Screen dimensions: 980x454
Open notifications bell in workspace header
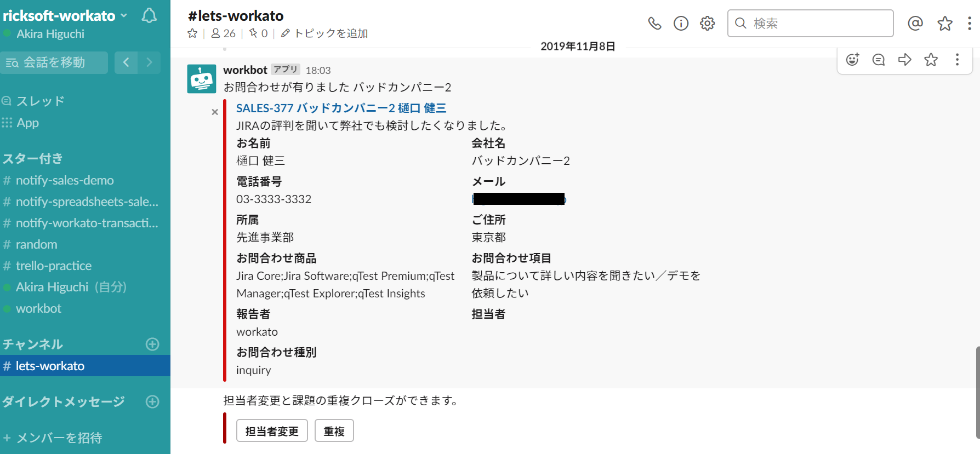pyautogui.click(x=149, y=16)
